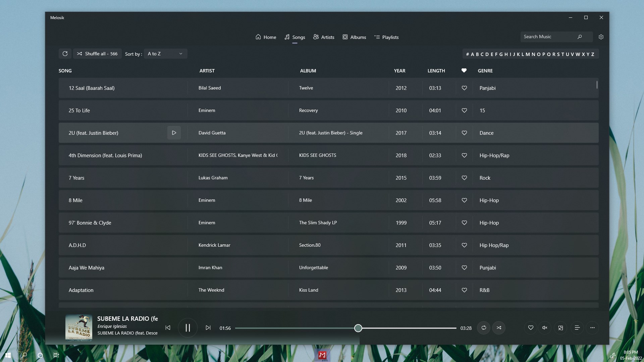Heart the A.D.H.D row
Viewport: 644px width, 362px height.
(x=464, y=245)
